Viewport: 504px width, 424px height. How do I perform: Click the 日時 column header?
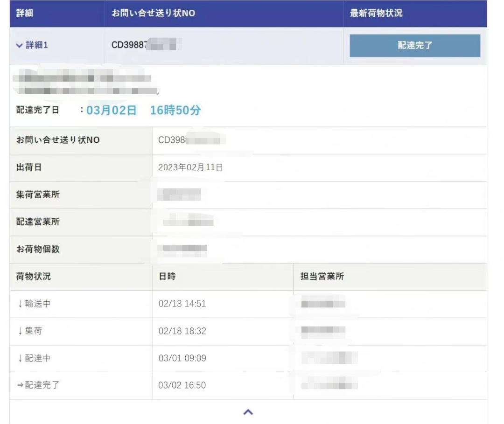click(x=167, y=277)
